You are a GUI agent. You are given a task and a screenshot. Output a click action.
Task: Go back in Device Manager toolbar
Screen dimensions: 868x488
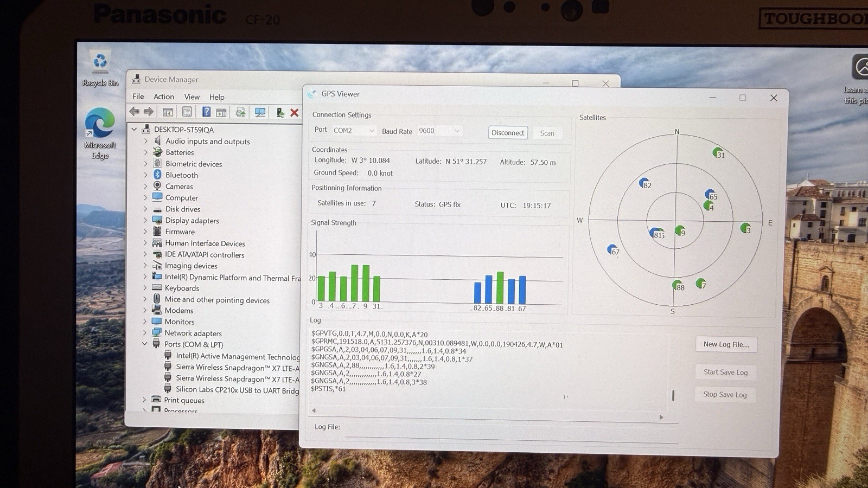[135, 112]
